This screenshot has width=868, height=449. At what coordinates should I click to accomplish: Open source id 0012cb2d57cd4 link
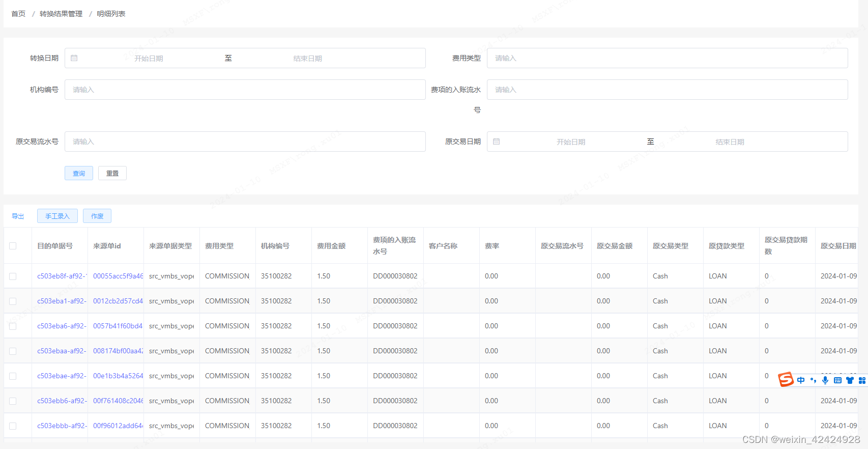(x=118, y=301)
